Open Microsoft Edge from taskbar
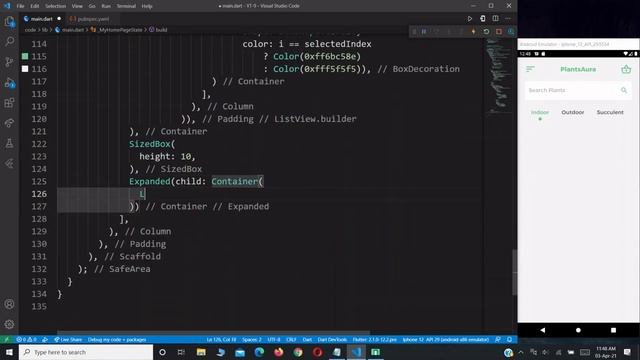640x360 pixels. click(x=259, y=352)
